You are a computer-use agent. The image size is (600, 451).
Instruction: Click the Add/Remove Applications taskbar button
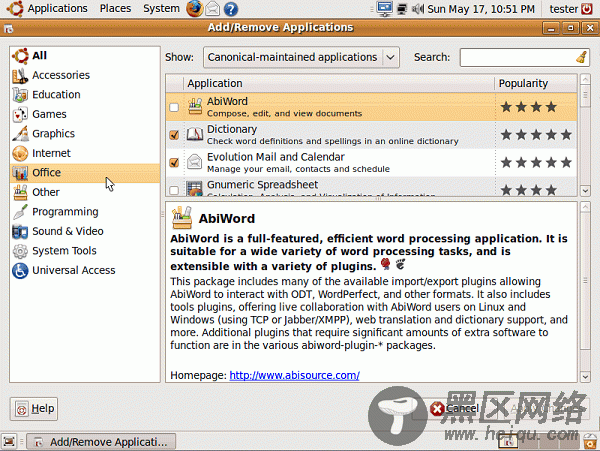point(101,442)
